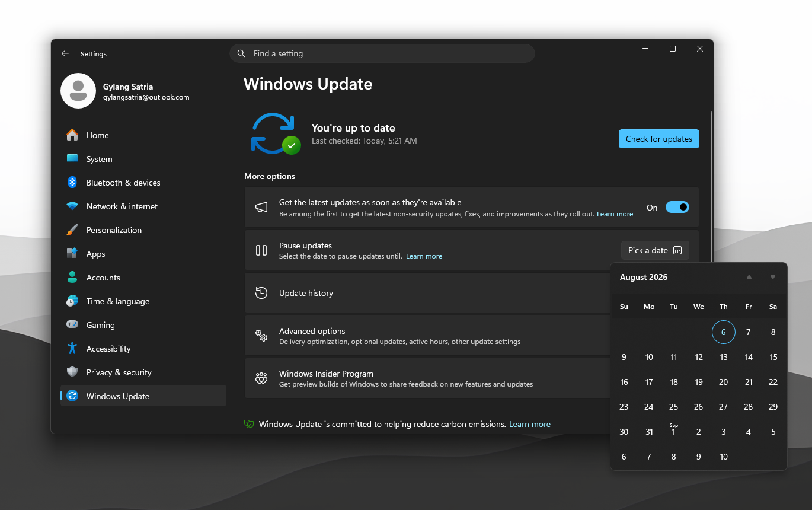Click the Personalization paintbrush icon
Image resolution: width=812 pixels, height=510 pixels.
coord(72,230)
